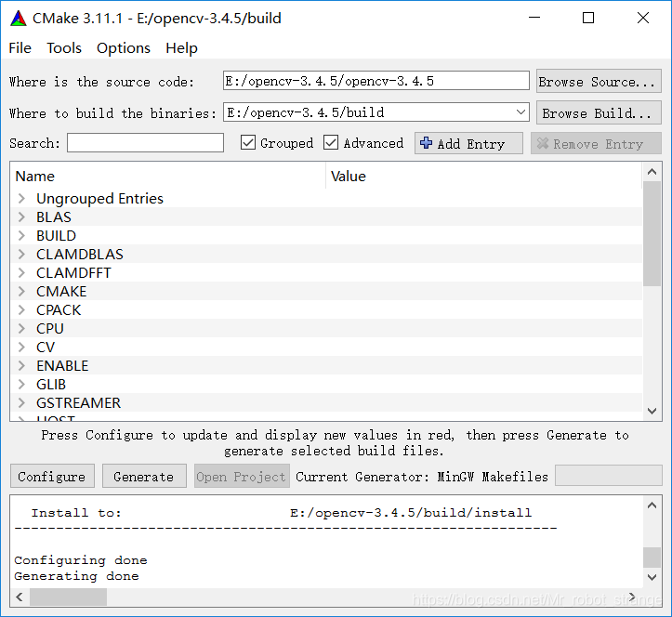Click the output log scroll down arrow

point(652,577)
